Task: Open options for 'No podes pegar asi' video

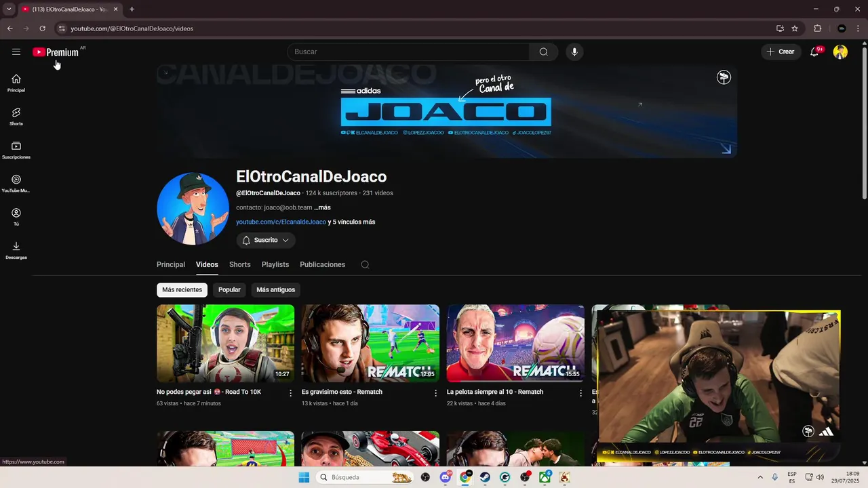Action: tap(290, 392)
